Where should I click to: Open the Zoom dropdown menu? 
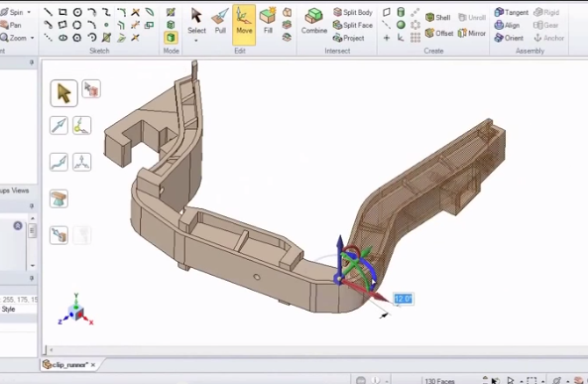coord(33,38)
